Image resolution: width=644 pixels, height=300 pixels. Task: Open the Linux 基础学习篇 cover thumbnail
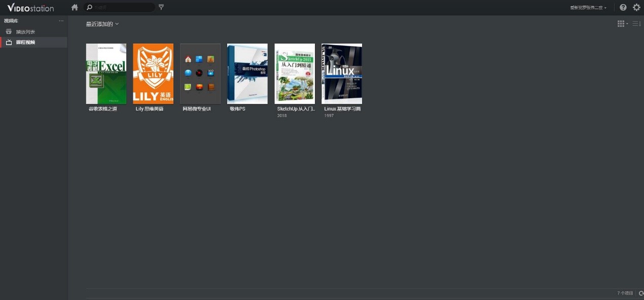click(x=342, y=73)
